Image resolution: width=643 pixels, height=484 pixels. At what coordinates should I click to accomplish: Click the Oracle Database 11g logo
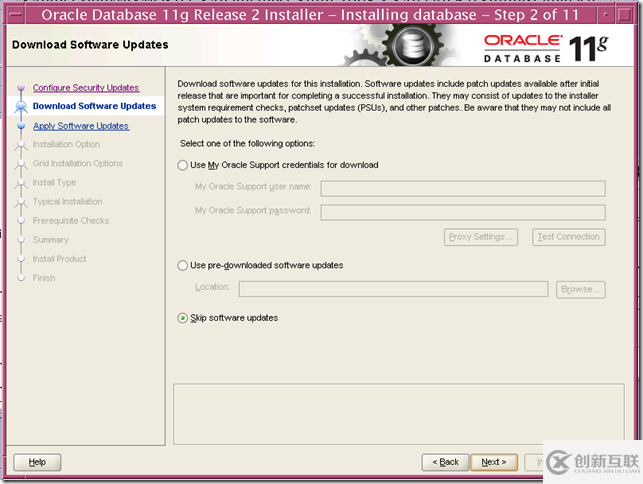pyautogui.click(x=546, y=48)
